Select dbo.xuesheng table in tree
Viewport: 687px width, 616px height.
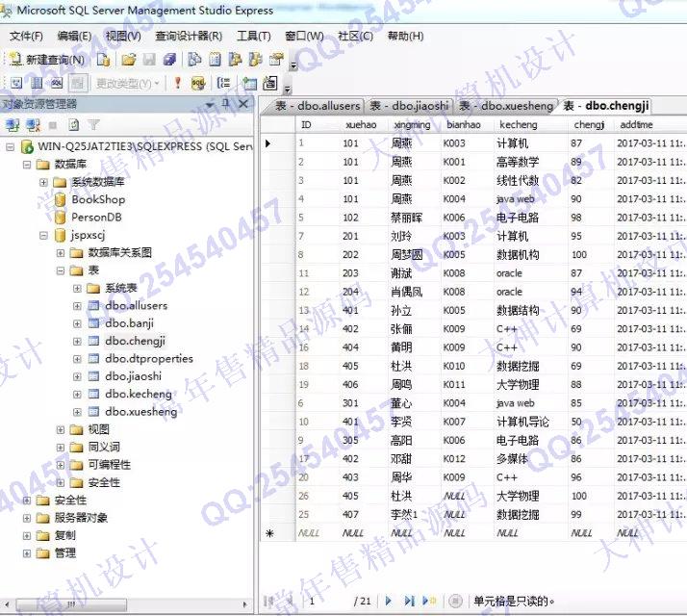(x=141, y=412)
